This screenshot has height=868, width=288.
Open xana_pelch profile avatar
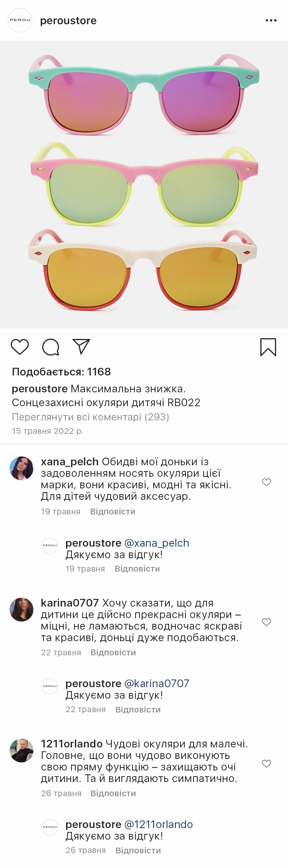coord(22,468)
